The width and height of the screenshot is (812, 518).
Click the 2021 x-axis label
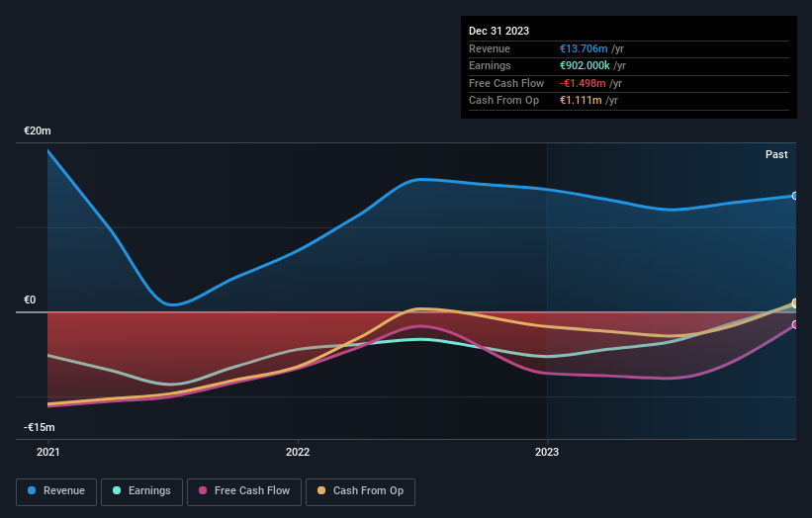coord(48,452)
